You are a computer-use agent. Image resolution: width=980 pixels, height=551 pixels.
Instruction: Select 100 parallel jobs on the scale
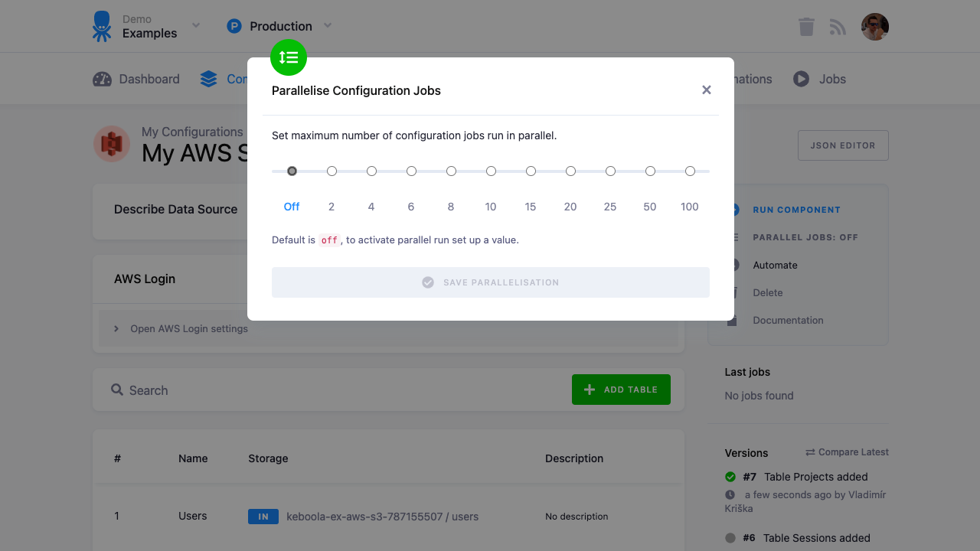690,171
